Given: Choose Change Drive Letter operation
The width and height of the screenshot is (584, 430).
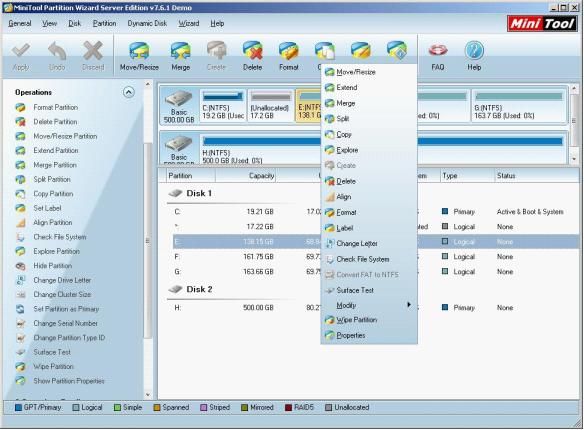Looking at the screenshot, I should click(62, 280).
